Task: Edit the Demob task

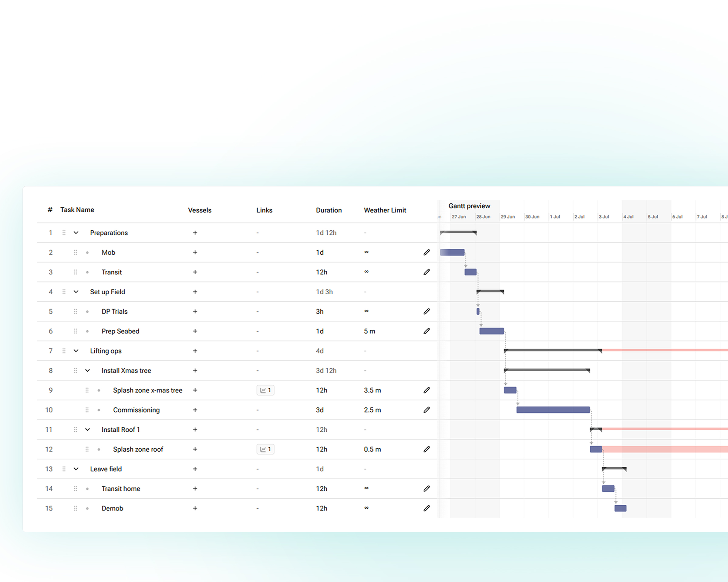Action: coord(426,508)
